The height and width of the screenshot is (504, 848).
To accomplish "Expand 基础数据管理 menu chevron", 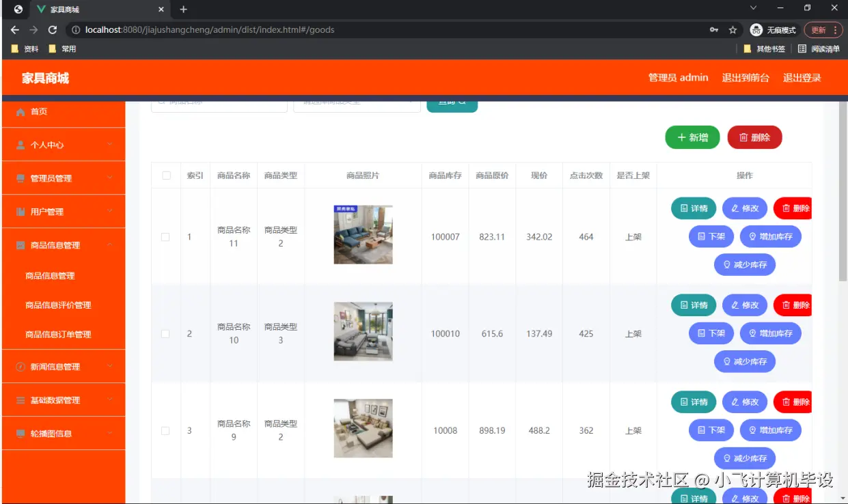I will (x=110, y=400).
